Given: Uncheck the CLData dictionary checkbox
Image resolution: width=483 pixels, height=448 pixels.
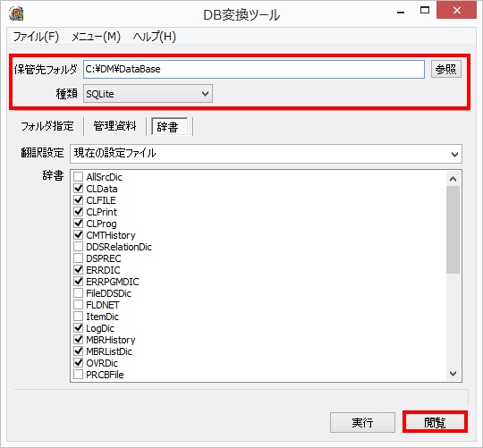Looking at the screenshot, I should pos(78,189).
